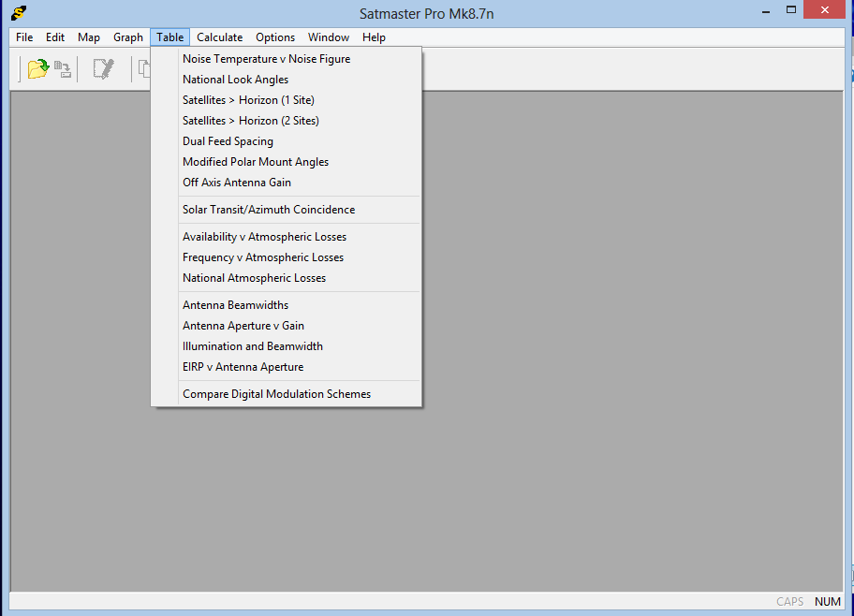Open the Edit menu

pos(55,37)
